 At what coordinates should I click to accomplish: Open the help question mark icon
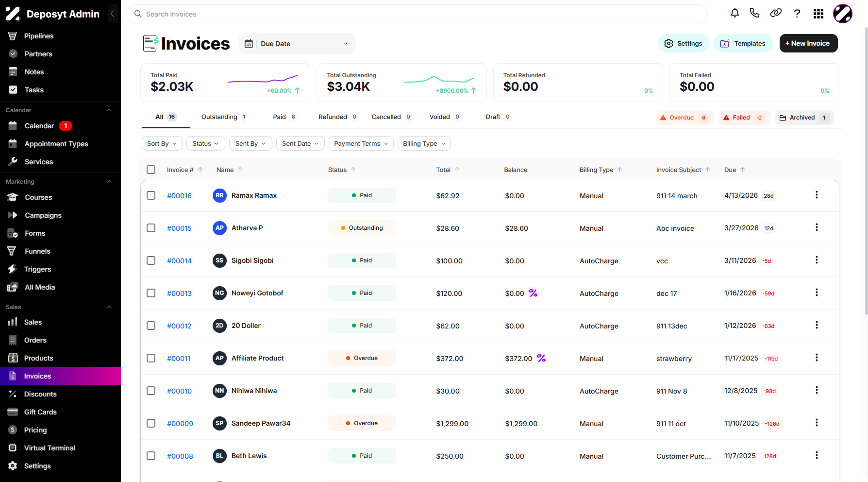pyautogui.click(x=797, y=14)
